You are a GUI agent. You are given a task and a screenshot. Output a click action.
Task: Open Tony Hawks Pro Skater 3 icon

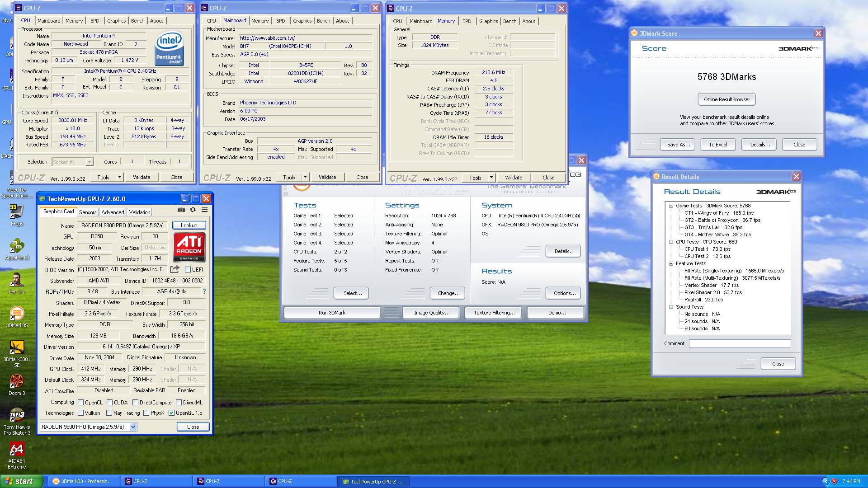[x=17, y=421]
